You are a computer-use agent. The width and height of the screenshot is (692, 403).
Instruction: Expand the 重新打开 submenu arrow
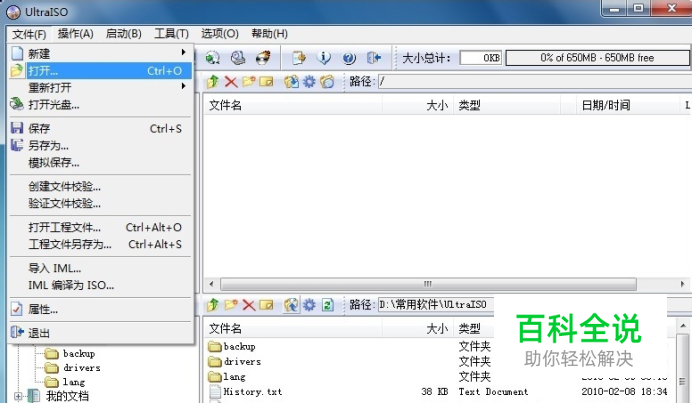[x=184, y=86]
